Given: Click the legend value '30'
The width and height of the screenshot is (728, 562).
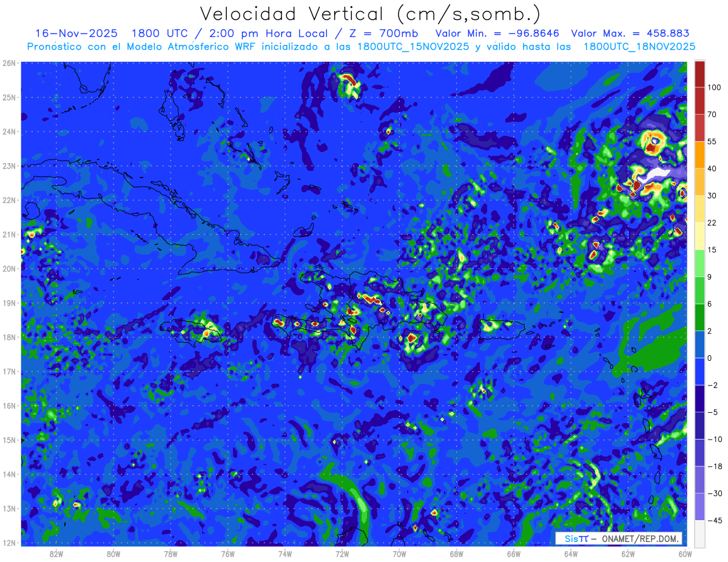Looking at the screenshot, I should click(x=712, y=195).
